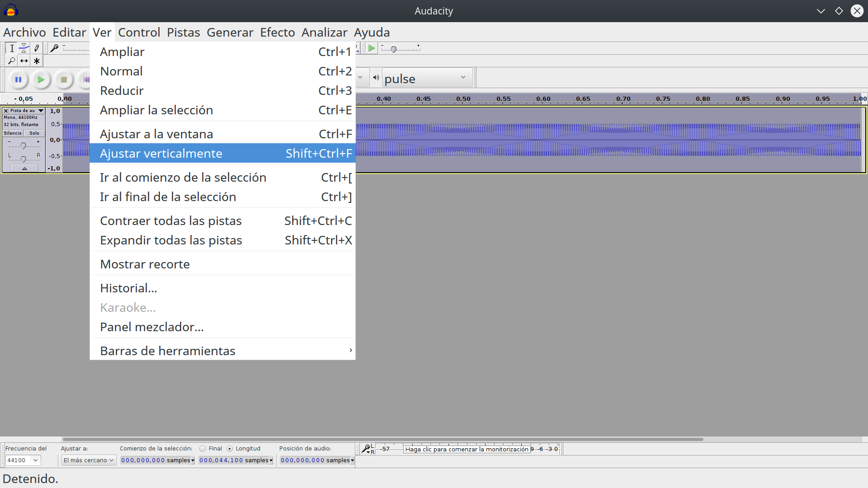Open the Analizar menu

click(325, 33)
